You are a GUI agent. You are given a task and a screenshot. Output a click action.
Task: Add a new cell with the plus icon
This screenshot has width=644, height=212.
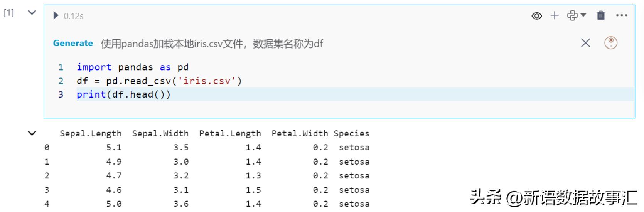click(x=555, y=15)
